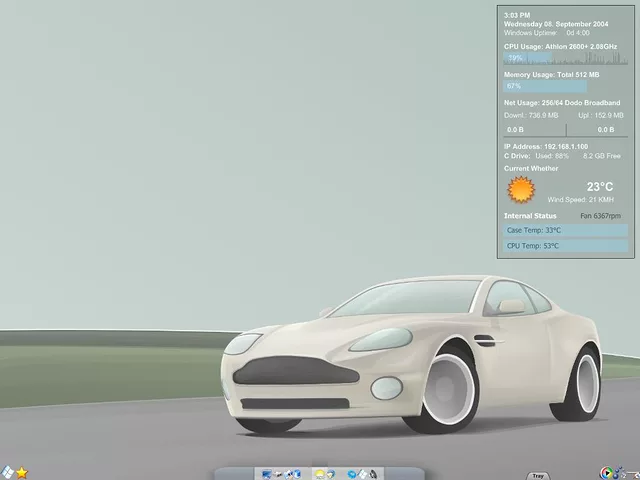640x480 pixels.
Task: Click 'Memory Usage: Total 512 MB' heading
Action: [x=551, y=75]
